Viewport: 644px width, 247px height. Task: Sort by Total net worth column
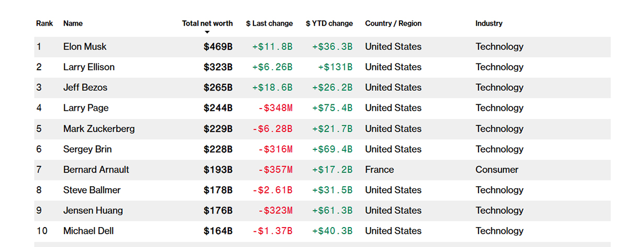207,24
